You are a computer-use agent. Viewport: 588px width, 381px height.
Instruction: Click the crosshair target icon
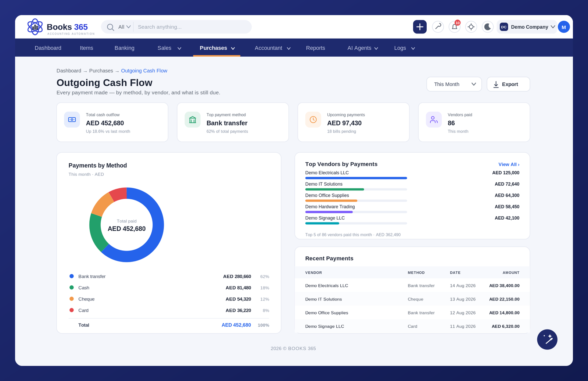pyautogui.click(x=471, y=27)
